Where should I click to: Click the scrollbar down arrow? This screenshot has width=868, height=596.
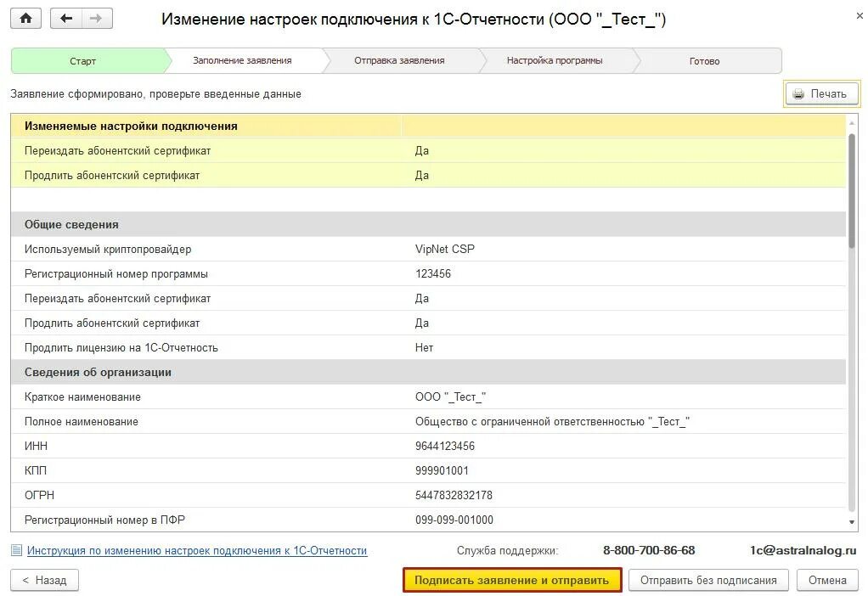[852, 522]
